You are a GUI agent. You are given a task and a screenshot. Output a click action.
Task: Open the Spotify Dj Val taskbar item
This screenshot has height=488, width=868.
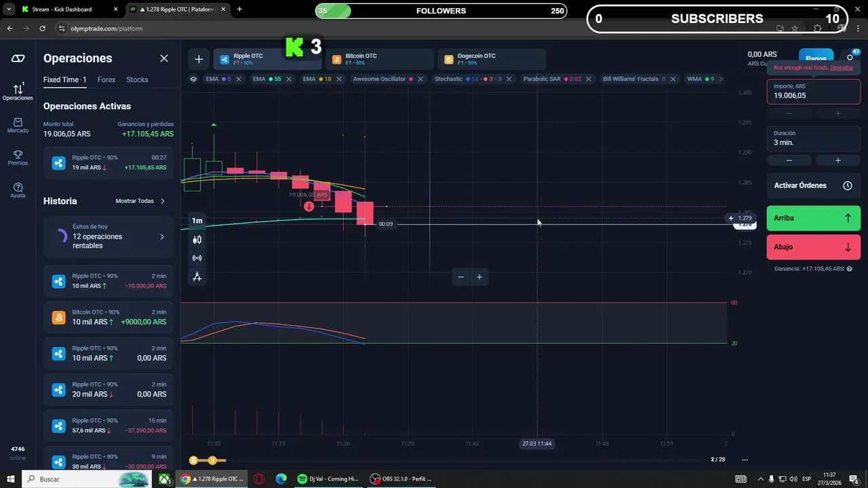pos(328,479)
